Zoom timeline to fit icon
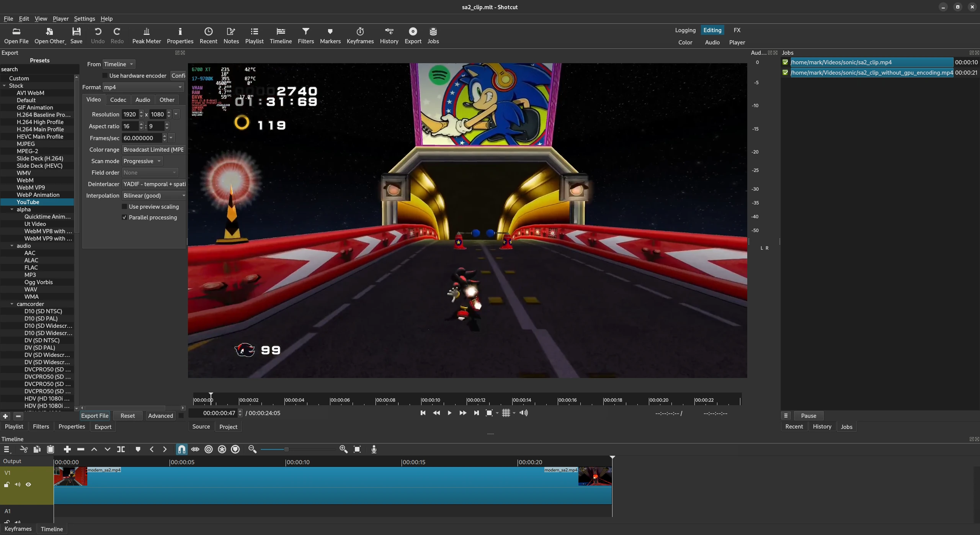 click(357, 449)
